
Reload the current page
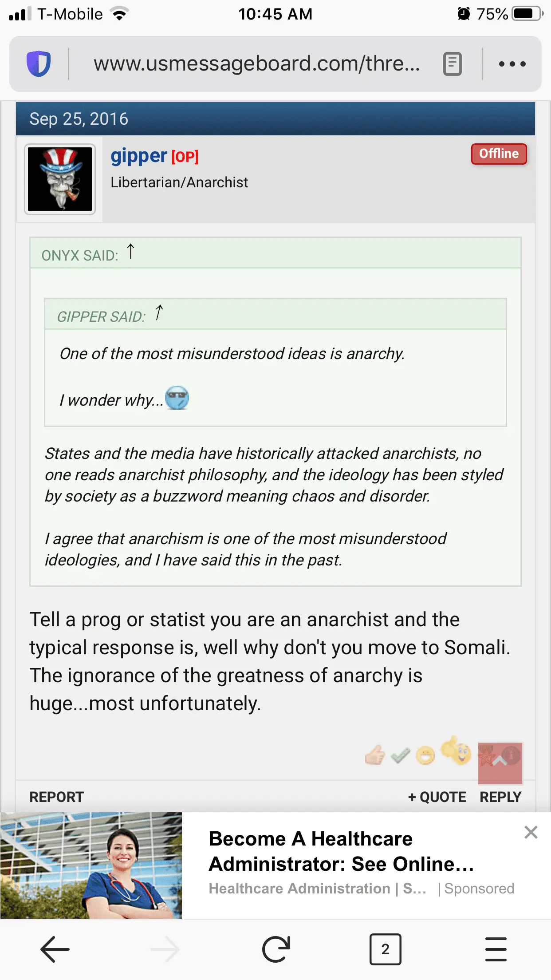click(276, 949)
